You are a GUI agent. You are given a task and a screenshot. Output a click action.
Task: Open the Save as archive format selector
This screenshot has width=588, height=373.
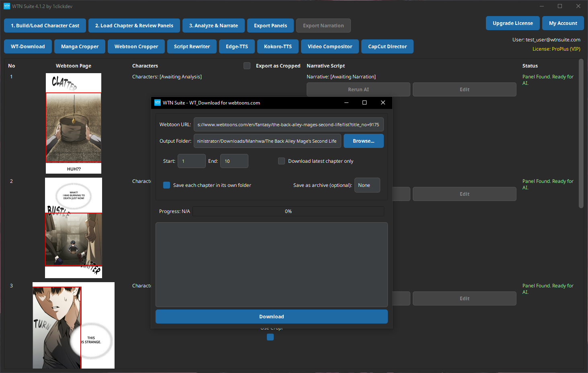tap(367, 185)
